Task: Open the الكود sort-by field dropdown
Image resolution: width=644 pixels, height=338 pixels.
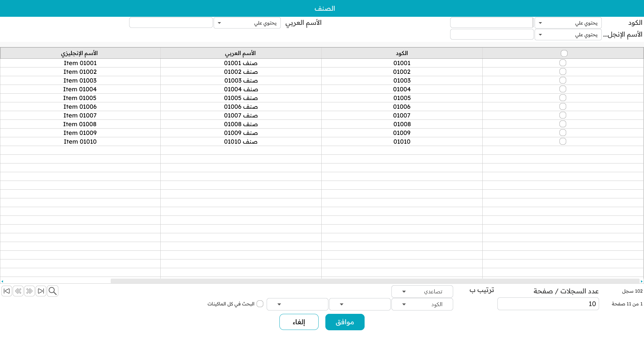Action: (422, 304)
